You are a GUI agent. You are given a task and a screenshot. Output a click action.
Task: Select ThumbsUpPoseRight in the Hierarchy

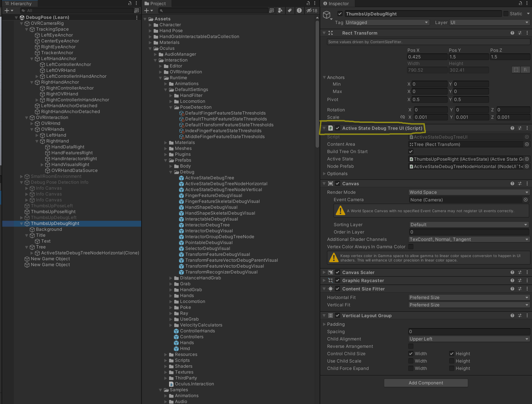[53, 212]
